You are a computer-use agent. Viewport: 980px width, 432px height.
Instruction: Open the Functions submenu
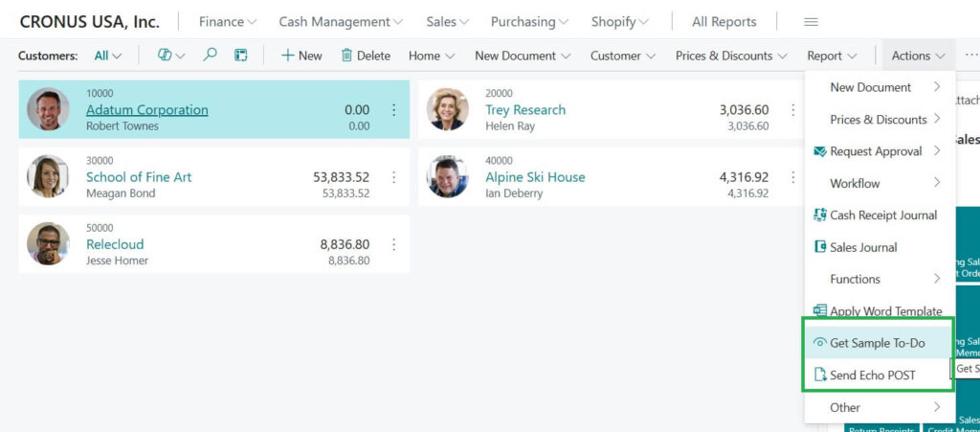click(x=880, y=279)
